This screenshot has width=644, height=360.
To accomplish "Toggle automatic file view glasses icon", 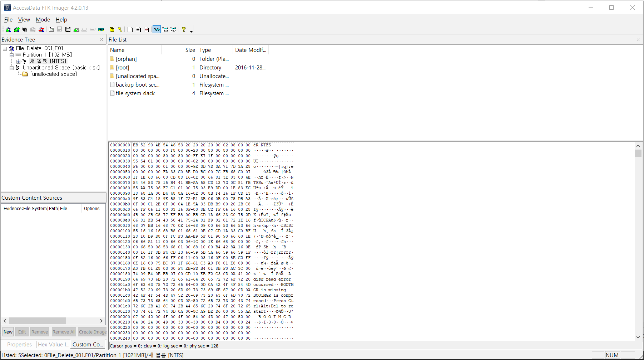I will (157, 30).
